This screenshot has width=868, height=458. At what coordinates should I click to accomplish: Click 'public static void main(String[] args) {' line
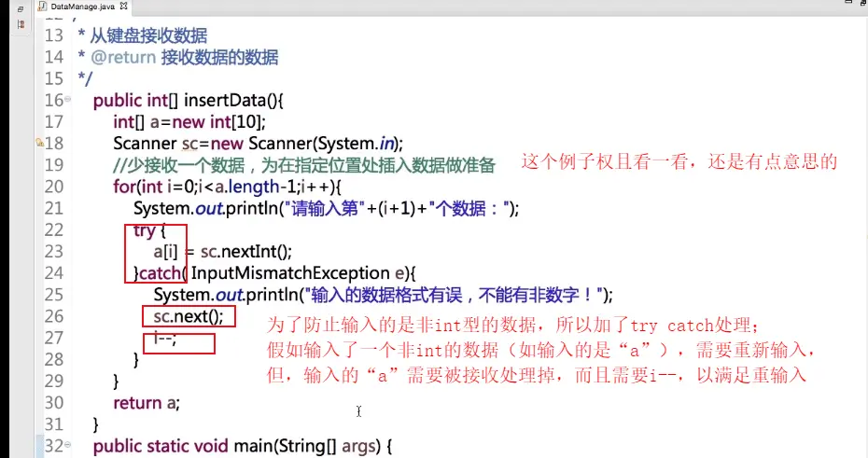coord(243,446)
